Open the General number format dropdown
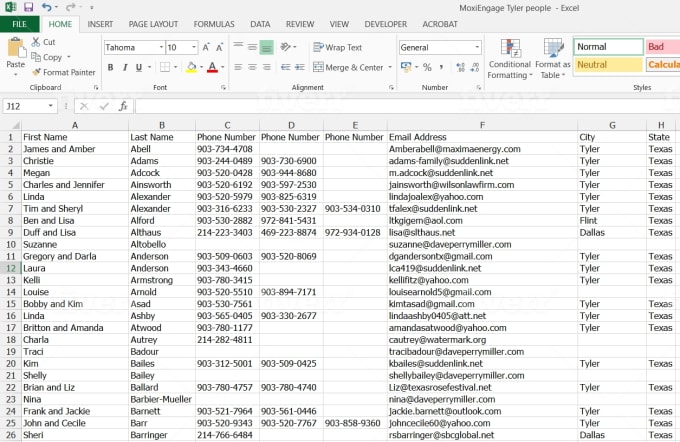This screenshot has height=442, width=680. pyautogui.click(x=476, y=47)
